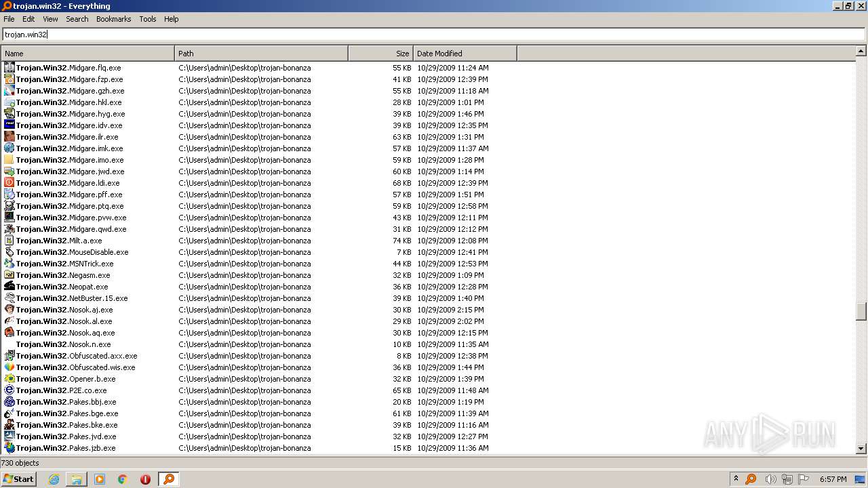The height and width of the screenshot is (488, 868).
Task: Select the Midgare.ilr.exe file icon
Action: (x=9, y=137)
